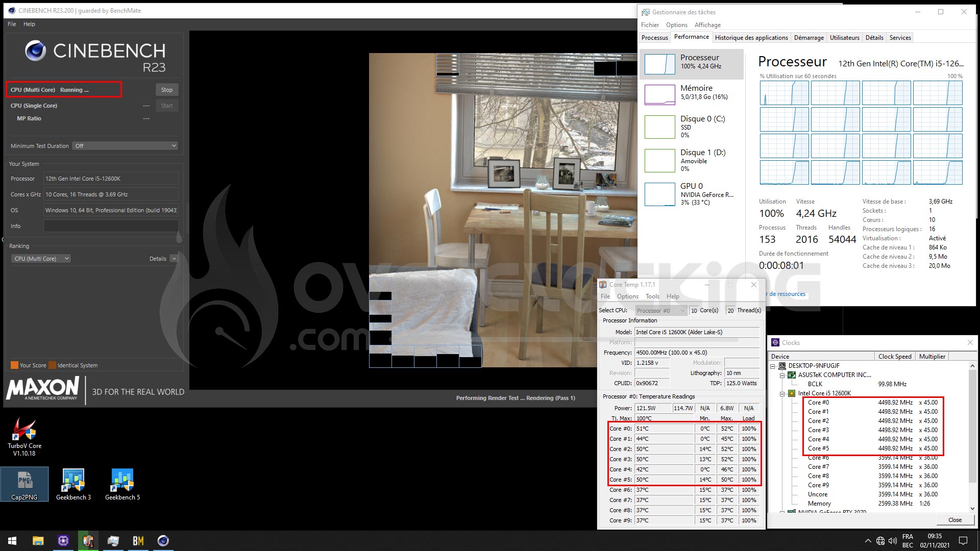
Task: Click the Info field in Cinebench
Action: (x=111, y=226)
